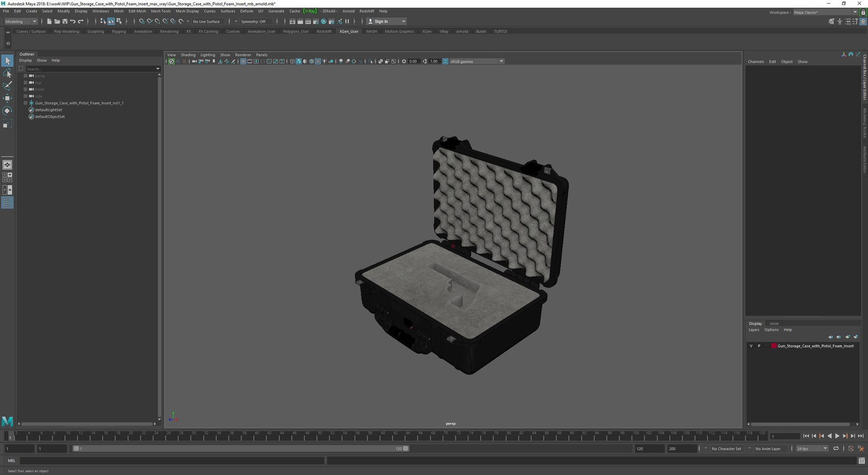Click the New Scene icon
This screenshot has width=868, height=475.
click(49, 21)
